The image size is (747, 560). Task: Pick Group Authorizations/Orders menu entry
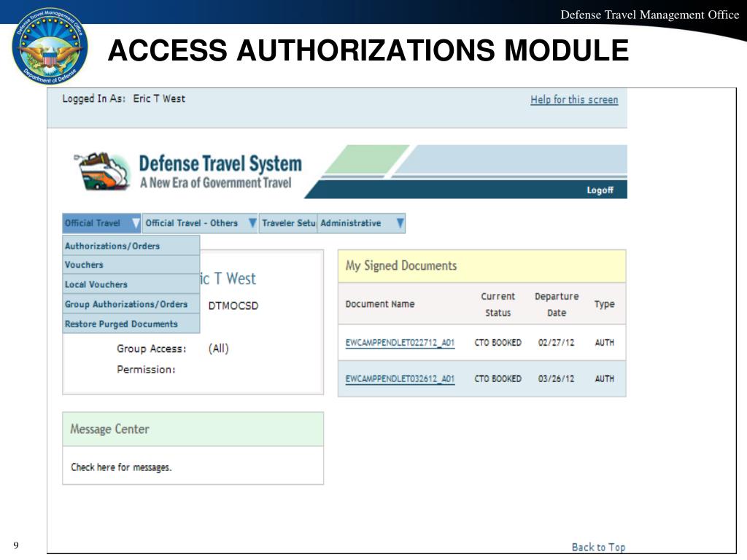pos(131,304)
